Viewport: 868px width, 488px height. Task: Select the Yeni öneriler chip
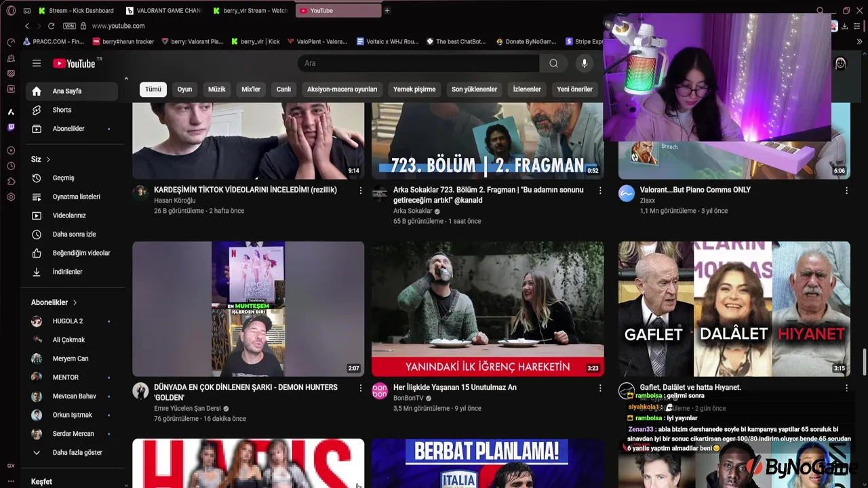pos(575,89)
